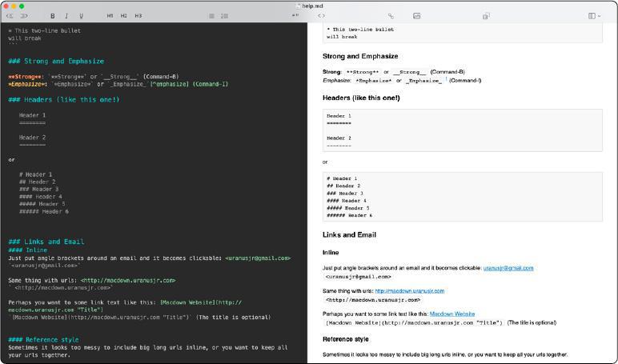Click the 'Inline' subheading in preview
Screen dimensions: 618x364
click(331, 253)
